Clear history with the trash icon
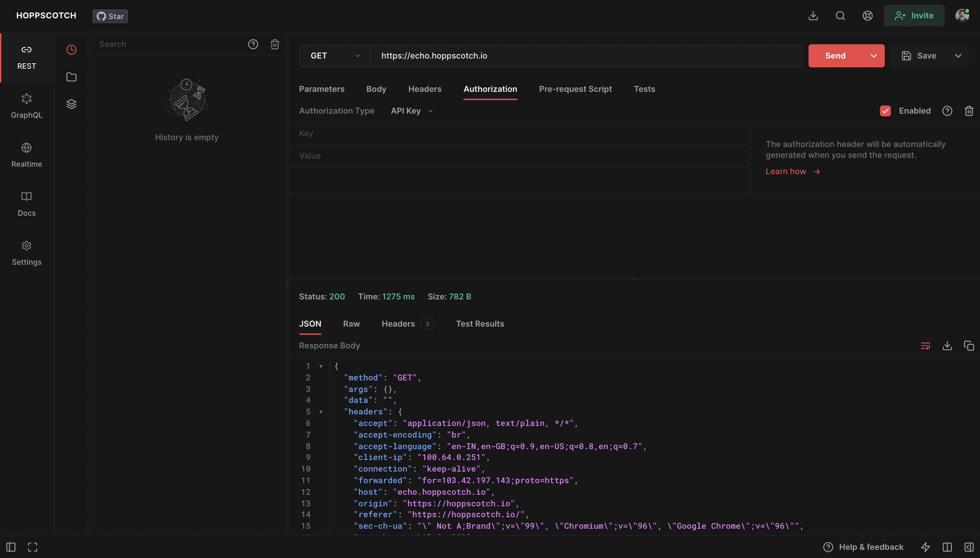Image resolution: width=980 pixels, height=558 pixels. (275, 44)
